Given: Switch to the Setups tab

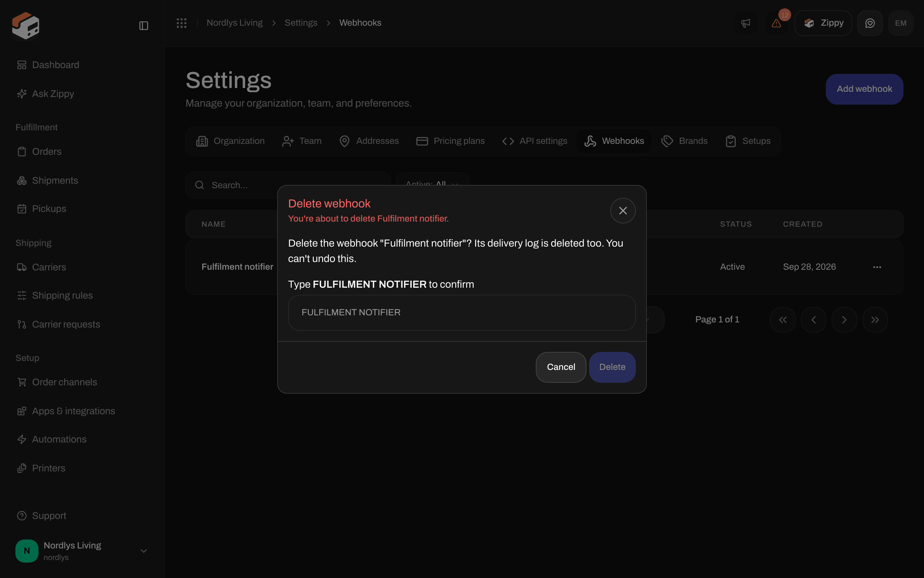Looking at the screenshot, I should (x=748, y=141).
